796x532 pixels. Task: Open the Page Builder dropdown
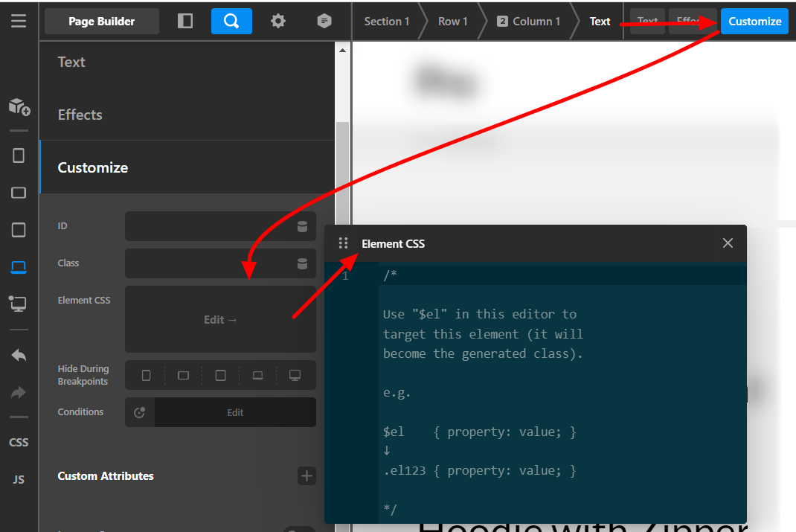(x=101, y=22)
